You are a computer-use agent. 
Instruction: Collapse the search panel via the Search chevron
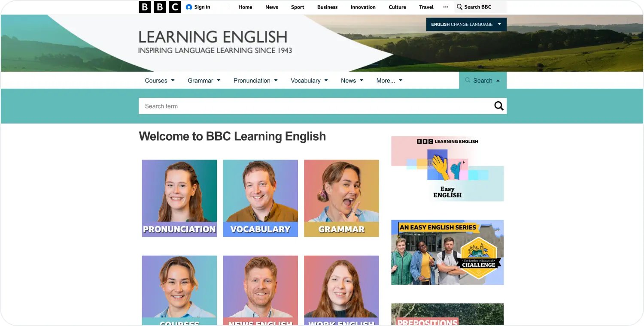tap(498, 80)
